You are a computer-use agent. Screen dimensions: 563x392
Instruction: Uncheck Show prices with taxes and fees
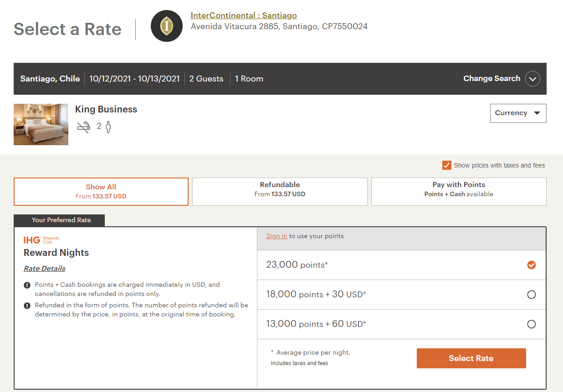(447, 165)
